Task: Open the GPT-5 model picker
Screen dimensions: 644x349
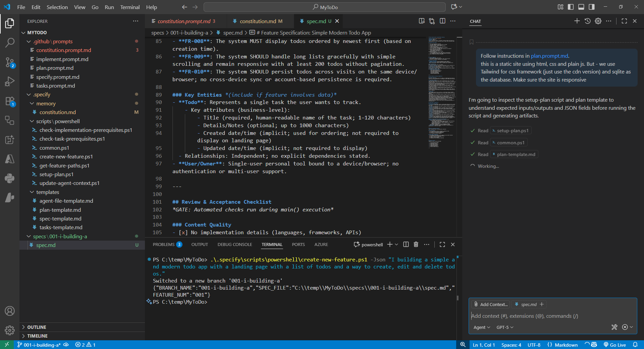Action: pos(505,327)
